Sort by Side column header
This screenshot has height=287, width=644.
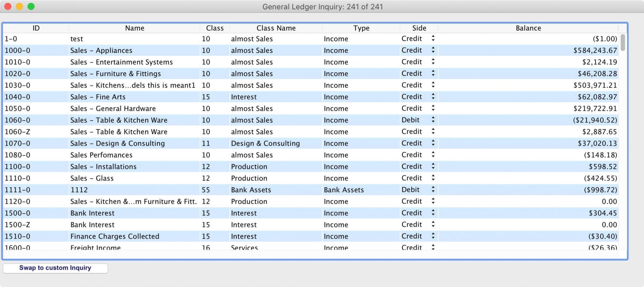[x=419, y=28]
